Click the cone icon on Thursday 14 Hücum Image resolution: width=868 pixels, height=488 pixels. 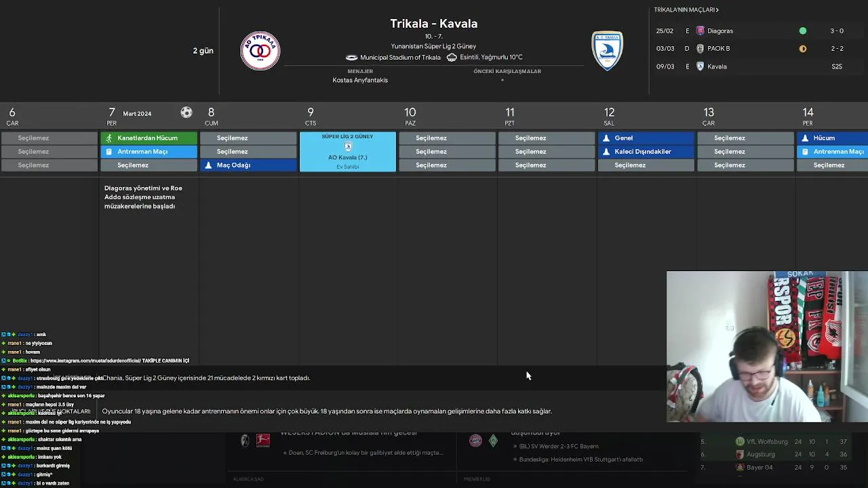(x=805, y=138)
